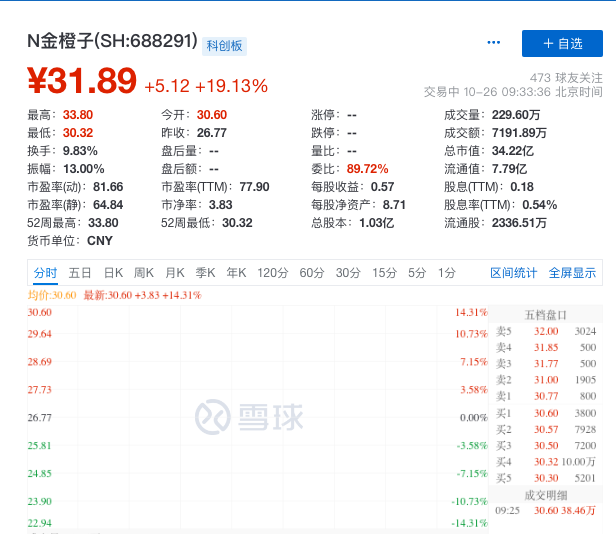Select the 季K tab

tap(205, 272)
